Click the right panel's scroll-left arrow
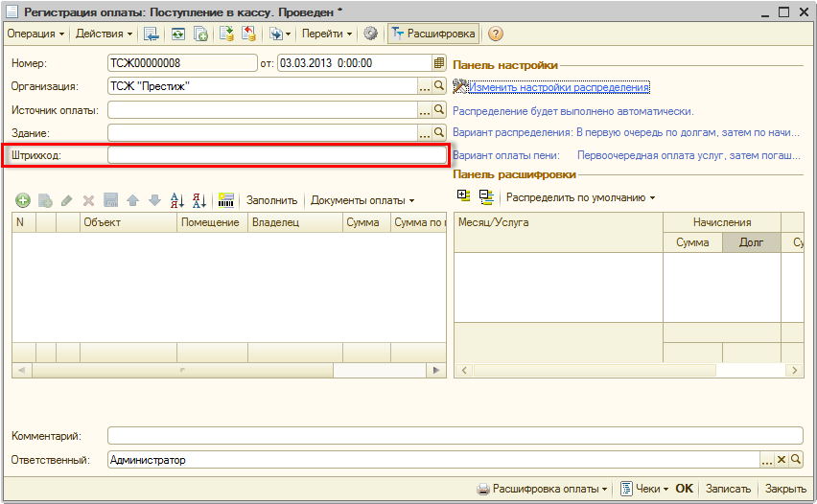This screenshot has height=504, width=817. coord(464,370)
